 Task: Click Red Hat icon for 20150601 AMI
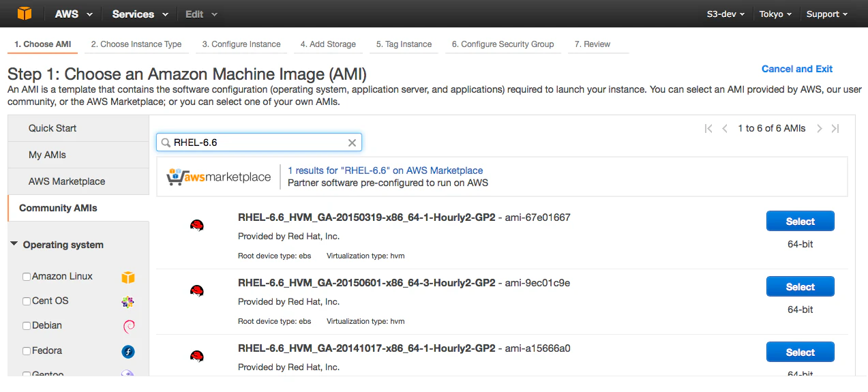coord(197,291)
